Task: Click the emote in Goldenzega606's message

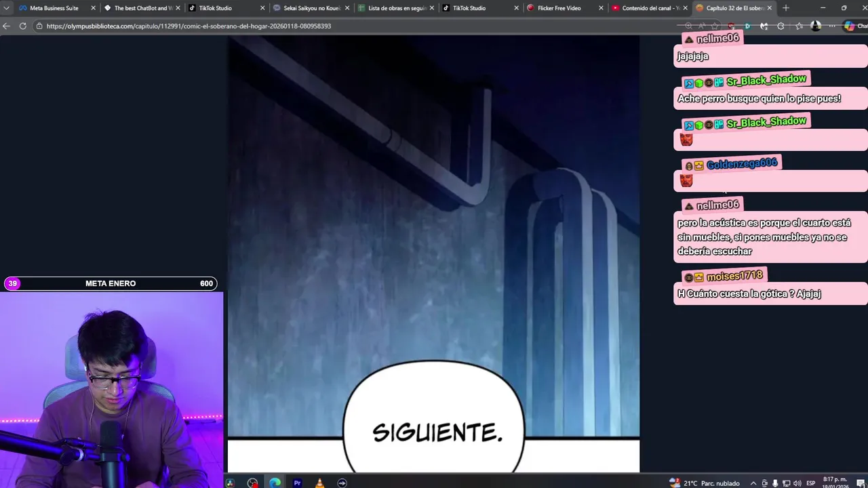Action: pos(686,181)
